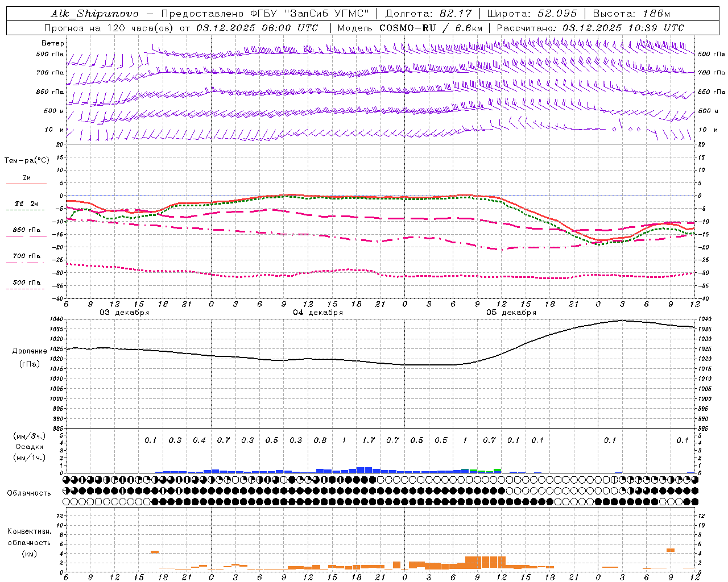Click the Долгота: 82.17 value

(x=428, y=14)
